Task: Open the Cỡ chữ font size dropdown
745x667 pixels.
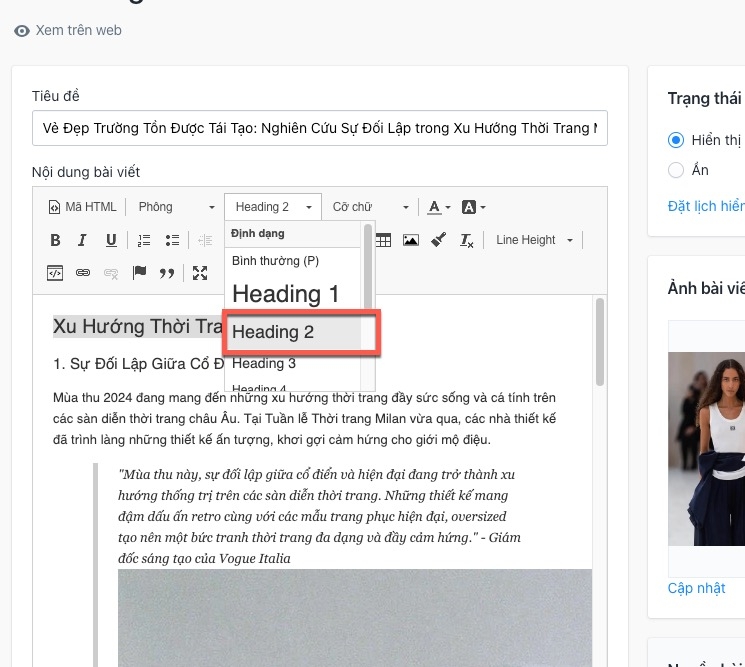Action: [370, 207]
